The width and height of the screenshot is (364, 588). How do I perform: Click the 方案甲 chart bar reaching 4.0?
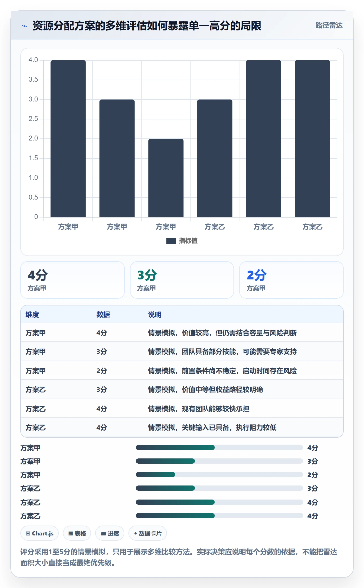[x=68, y=139]
